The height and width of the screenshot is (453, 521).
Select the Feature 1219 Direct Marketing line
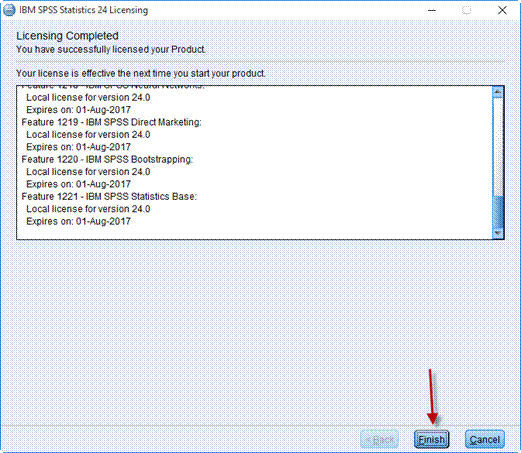(x=112, y=122)
